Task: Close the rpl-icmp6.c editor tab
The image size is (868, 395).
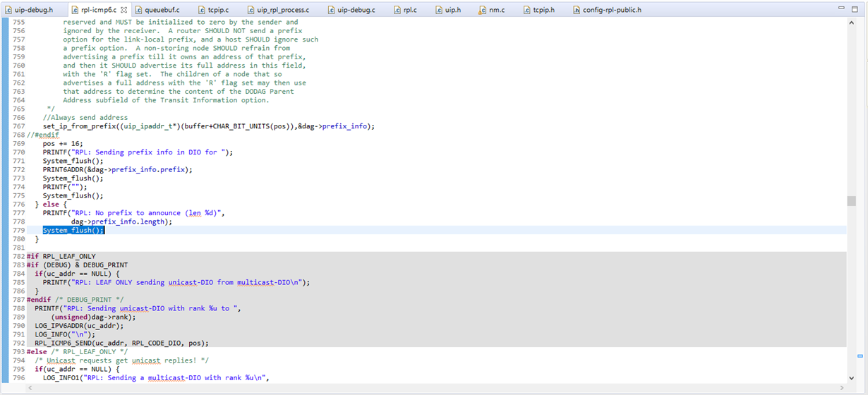Action: (123, 10)
